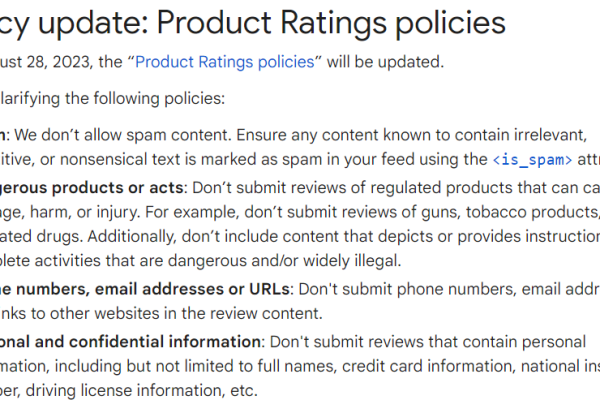
Task: Click "driving license information, etc." line
Action: click(129, 391)
